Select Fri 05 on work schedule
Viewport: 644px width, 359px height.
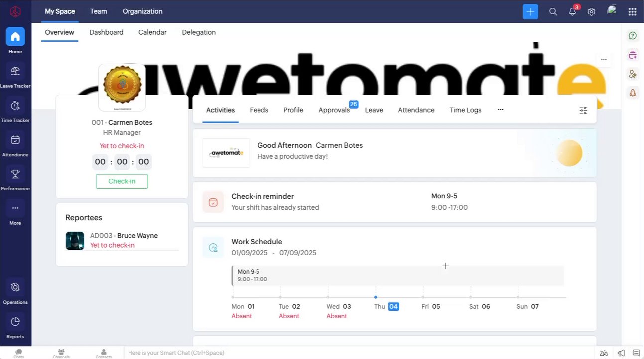431,306
